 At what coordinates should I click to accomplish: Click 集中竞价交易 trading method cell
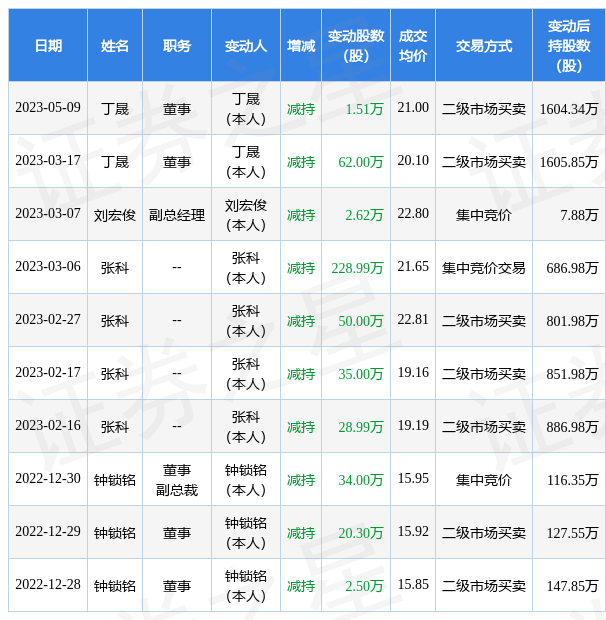[x=484, y=268]
